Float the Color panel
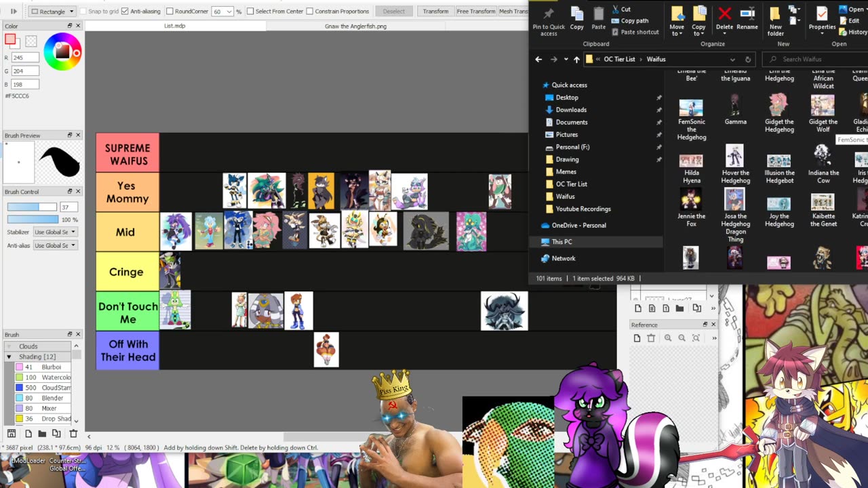This screenshot has height=488, width=868. click(69, 26)
